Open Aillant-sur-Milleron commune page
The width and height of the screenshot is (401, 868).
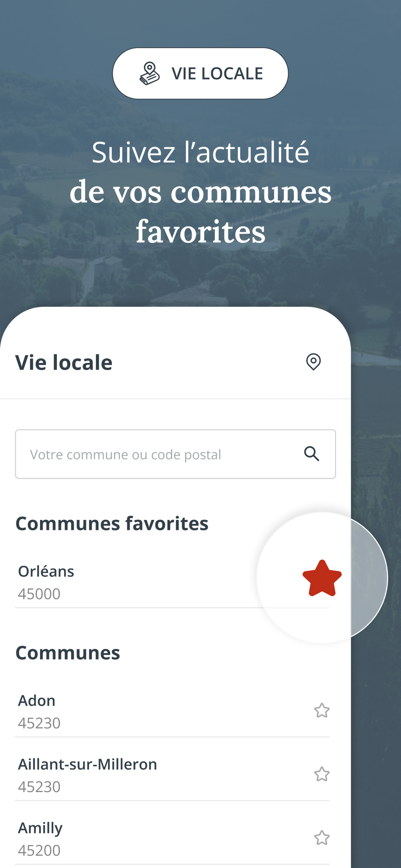[x=172, y=775]
